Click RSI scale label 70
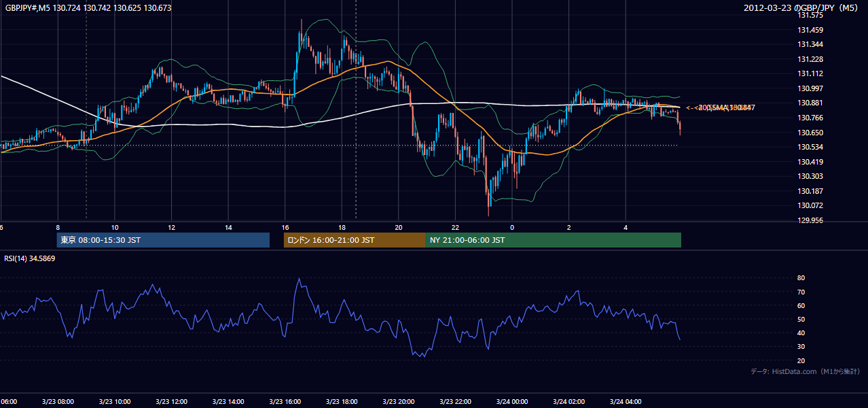Viewport: 868px width, 408px height. coord(801,292)
